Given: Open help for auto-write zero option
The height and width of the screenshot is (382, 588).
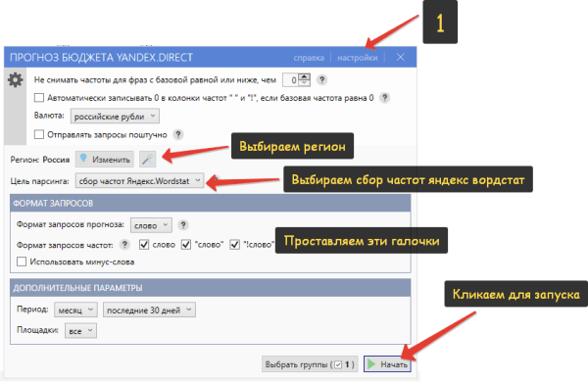Looking at the screenshot, I should (x=385, y=98).
